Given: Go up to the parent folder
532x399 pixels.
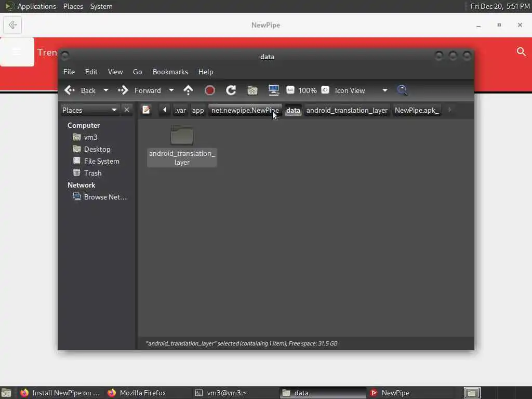Looking at the screenshot, I should [188, 90].
